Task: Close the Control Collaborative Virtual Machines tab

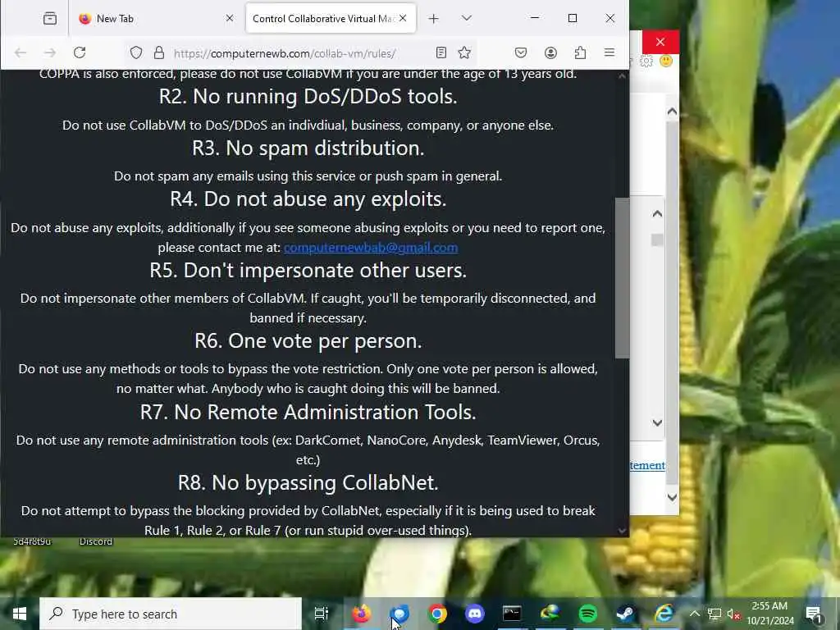Action: [x=403, y=18]
